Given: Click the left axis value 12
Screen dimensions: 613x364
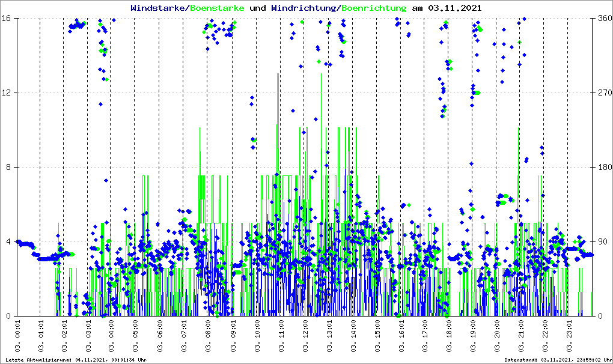Looking at the screenshot, I should coord(10,93).
